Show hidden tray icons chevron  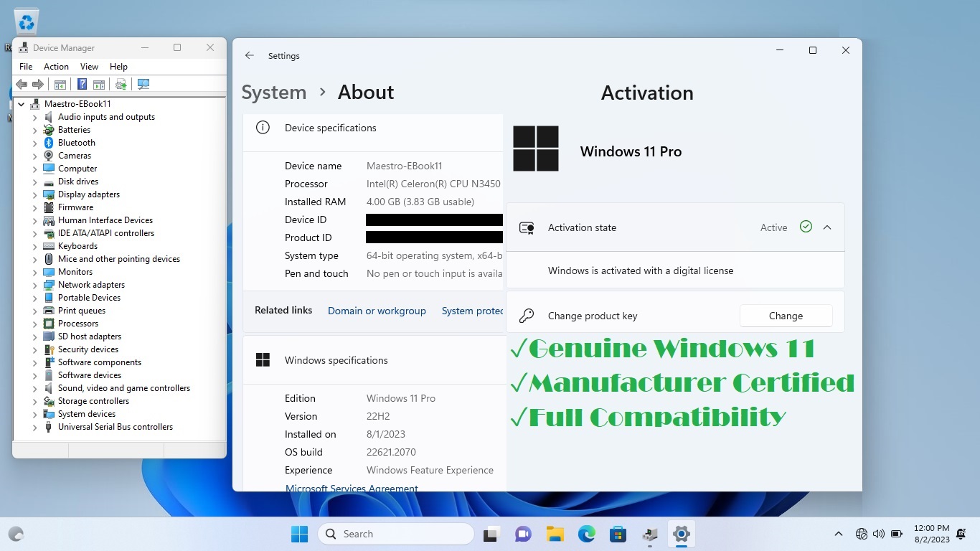click(838, 534)
